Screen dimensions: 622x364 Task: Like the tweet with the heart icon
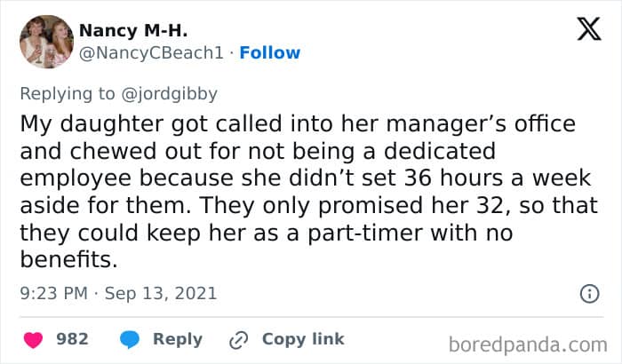tap(33, 339)
